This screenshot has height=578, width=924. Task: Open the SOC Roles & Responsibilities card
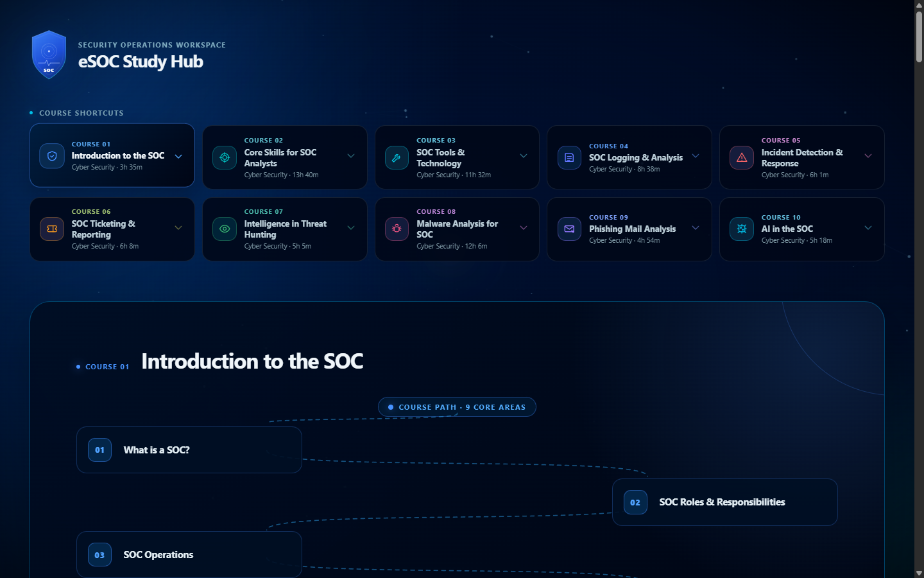(x=725, y=502)
